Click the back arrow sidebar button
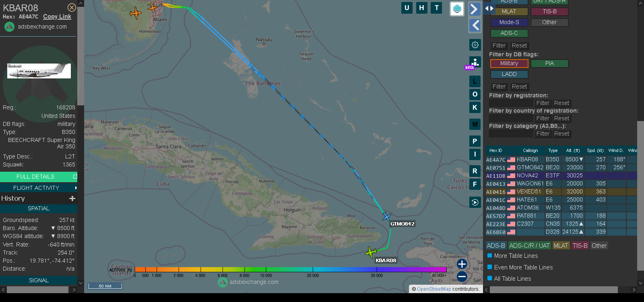Viewport: 644px width, 302px height. 475,25
